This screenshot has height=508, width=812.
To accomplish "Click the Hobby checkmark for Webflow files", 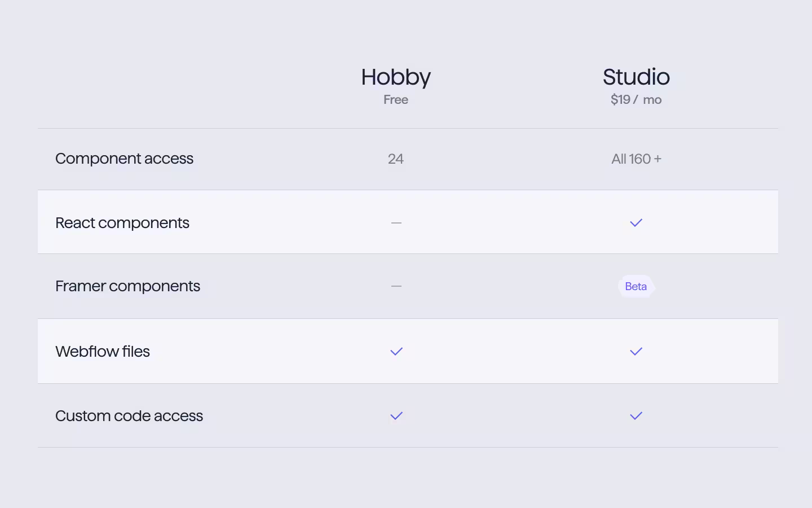I will pyautogui.click(x=396, y=352).
